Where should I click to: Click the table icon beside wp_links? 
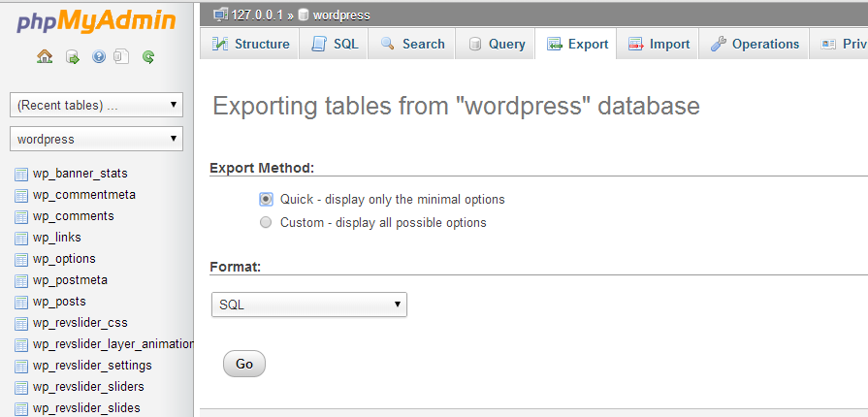21,239
